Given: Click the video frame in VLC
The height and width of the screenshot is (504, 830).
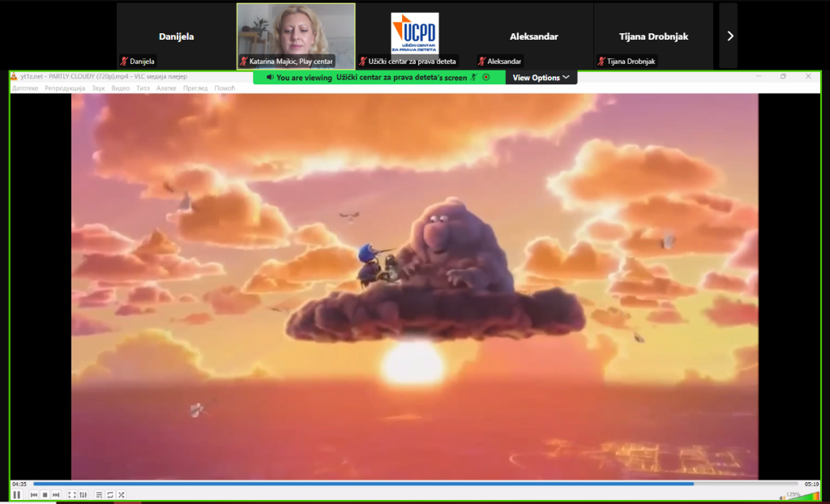Looking at the screenshot, I should click(x=414, y=286).
